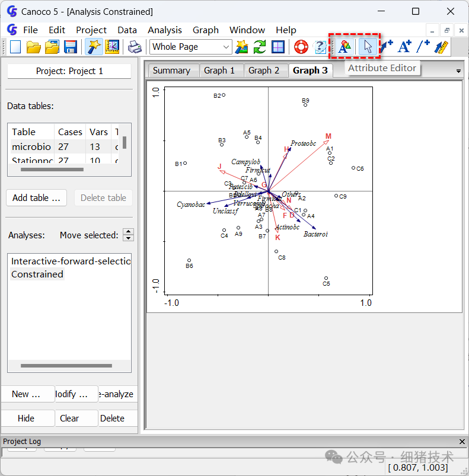Click the Save floppy disk icon

(x=70, y=47)
